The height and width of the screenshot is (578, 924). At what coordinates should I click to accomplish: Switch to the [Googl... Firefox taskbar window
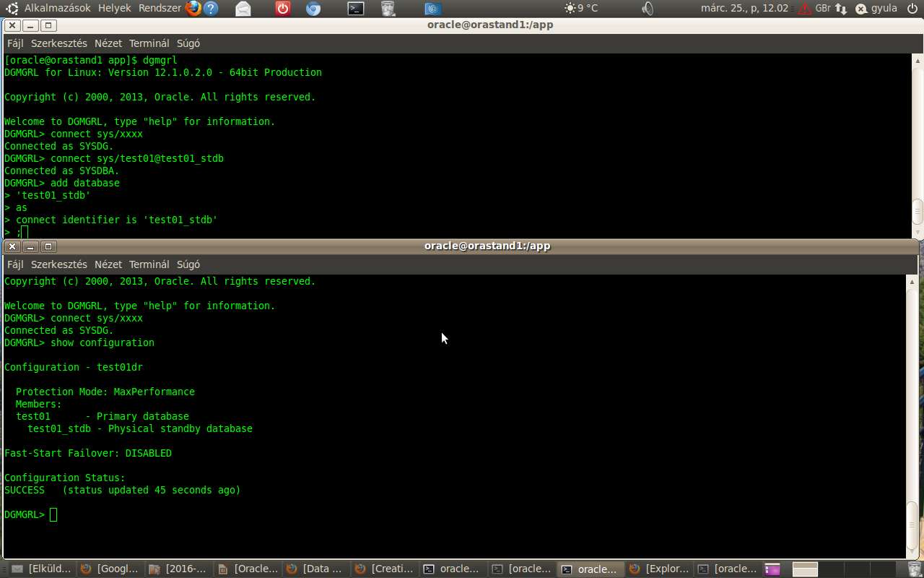tap(110, 569)
